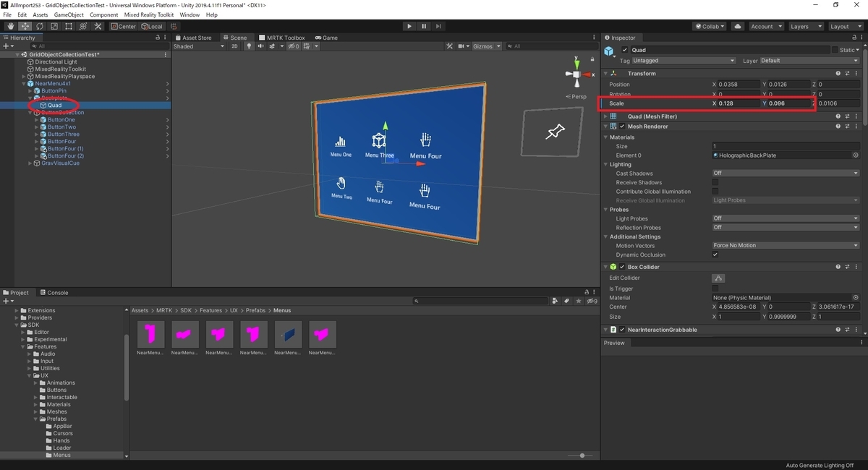Open object picker for HolographicBackPlate element
Image resolution: width=868 pixels, height=470 pixels.
[x=856, y=155]
